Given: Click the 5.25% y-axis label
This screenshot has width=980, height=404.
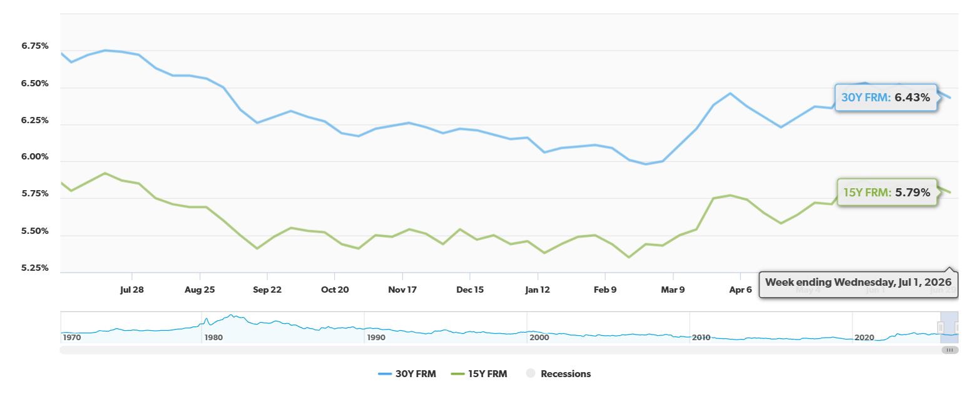Looking at the screenshot, I should pos(34,268).
